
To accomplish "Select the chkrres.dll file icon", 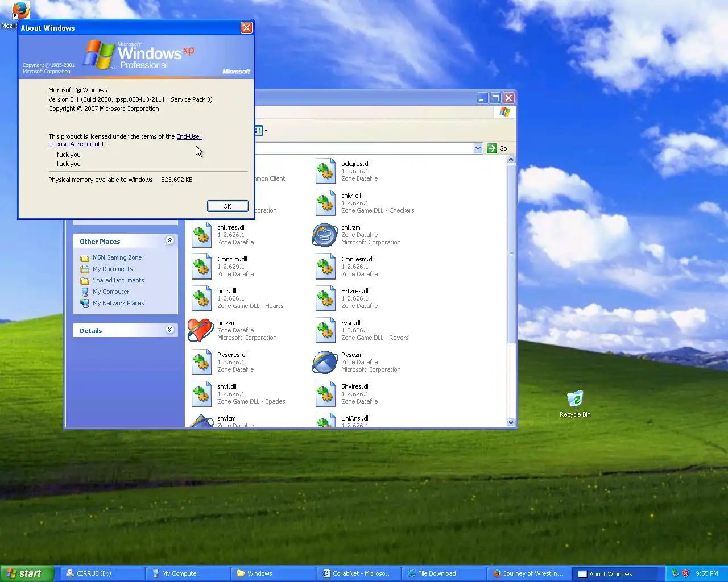I will [201, 235].
